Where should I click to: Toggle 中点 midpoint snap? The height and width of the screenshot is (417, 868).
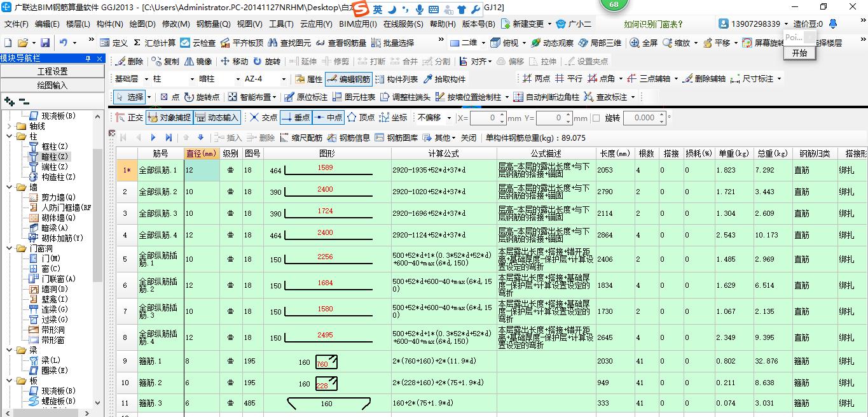click(328, 118)
